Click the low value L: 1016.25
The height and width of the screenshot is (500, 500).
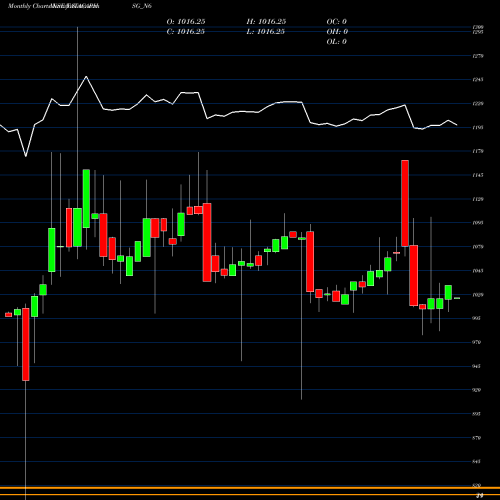coord(266,31)
